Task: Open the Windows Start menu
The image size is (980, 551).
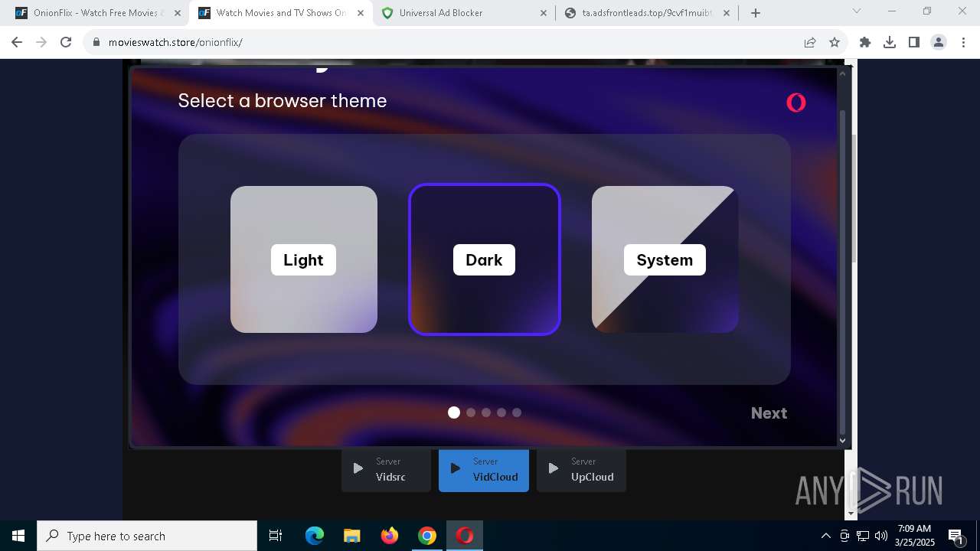Action: click(x=18, y=536)
